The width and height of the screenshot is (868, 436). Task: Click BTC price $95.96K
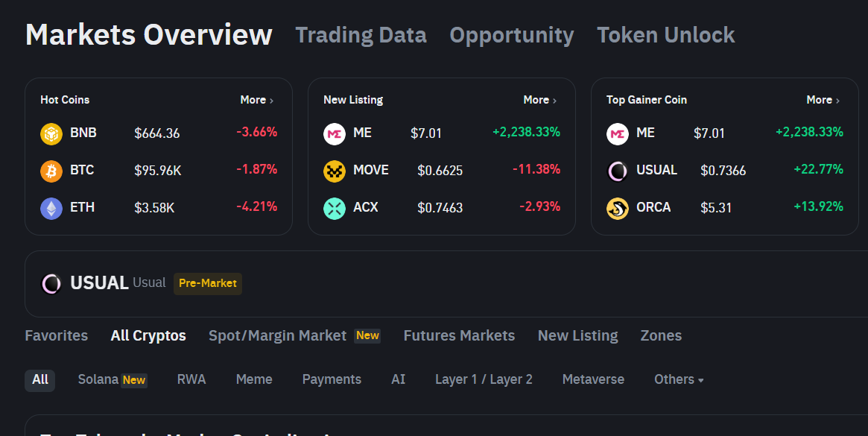tap(158, 171)
